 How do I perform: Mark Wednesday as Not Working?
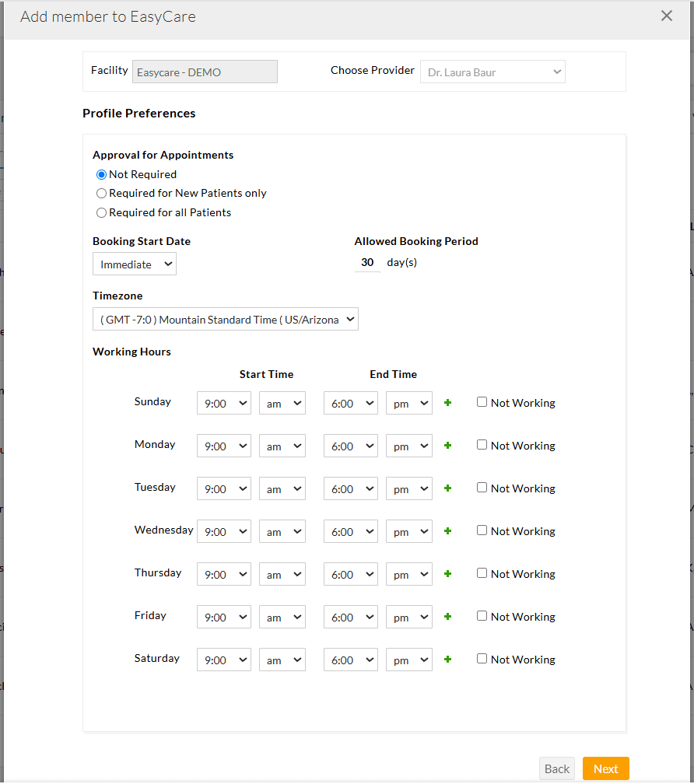point(482,530)
